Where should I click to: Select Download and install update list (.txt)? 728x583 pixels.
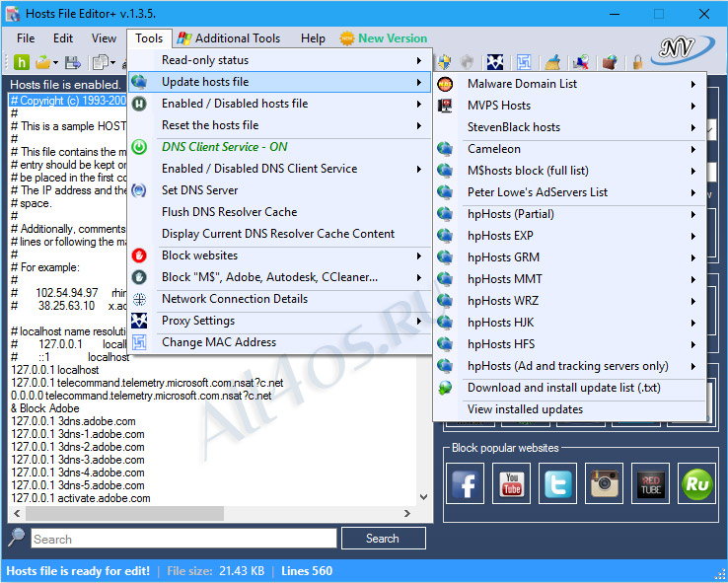tap(570, 388)
